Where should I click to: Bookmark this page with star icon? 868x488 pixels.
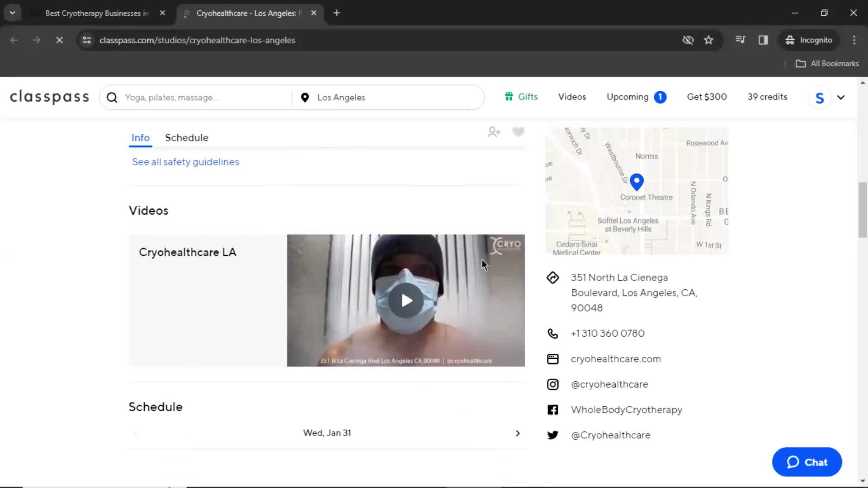coord(708,40)
